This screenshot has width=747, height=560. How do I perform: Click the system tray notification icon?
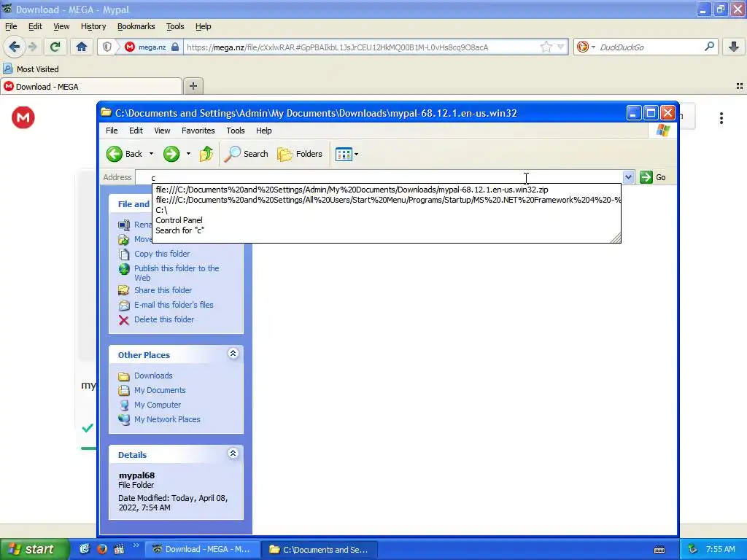(692, 550)
